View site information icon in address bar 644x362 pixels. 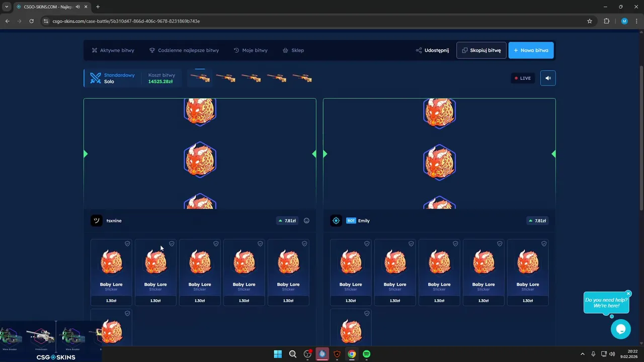pos(46,21)
